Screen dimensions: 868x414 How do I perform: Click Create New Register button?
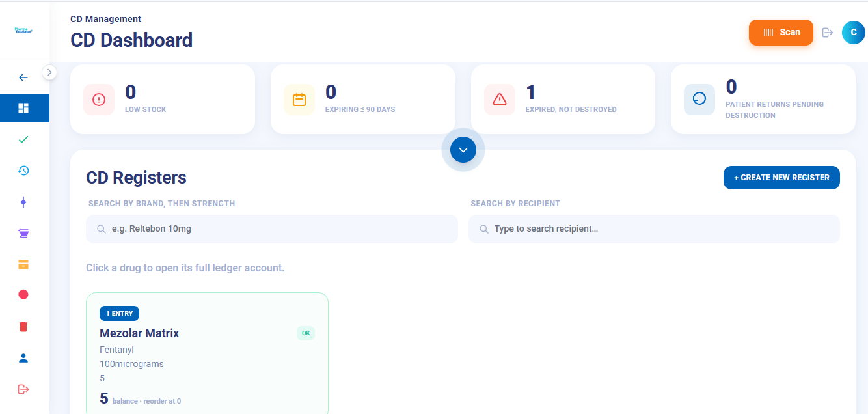(781, 178)
